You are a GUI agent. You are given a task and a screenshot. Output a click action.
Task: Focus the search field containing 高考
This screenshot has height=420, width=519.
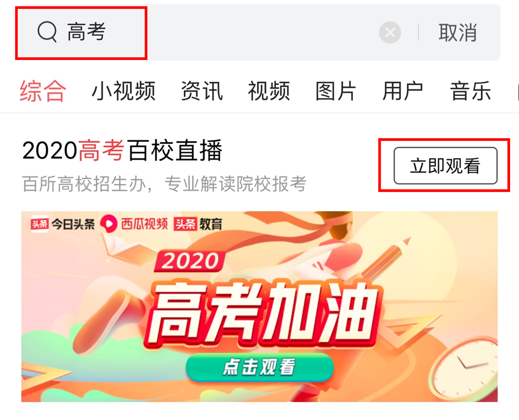point(258,33)
